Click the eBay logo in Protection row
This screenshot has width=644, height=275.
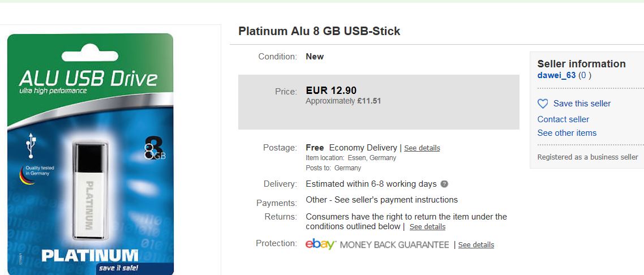tap(320, 244)
